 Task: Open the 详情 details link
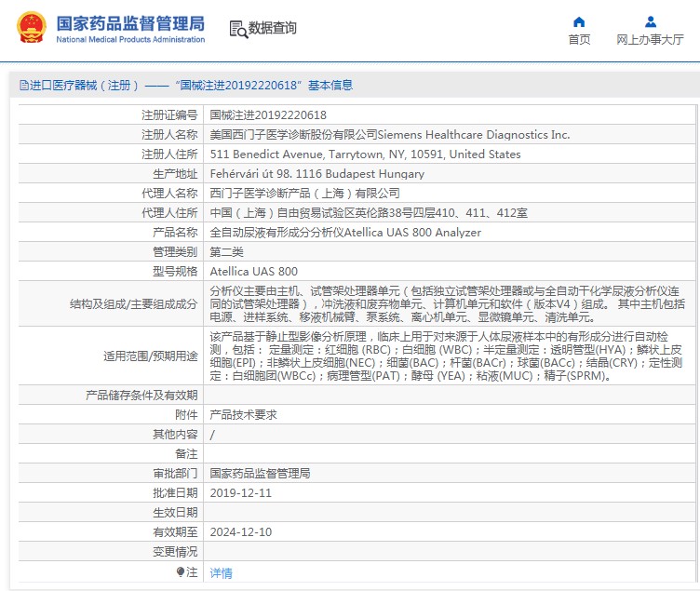[x=221, y=572]
